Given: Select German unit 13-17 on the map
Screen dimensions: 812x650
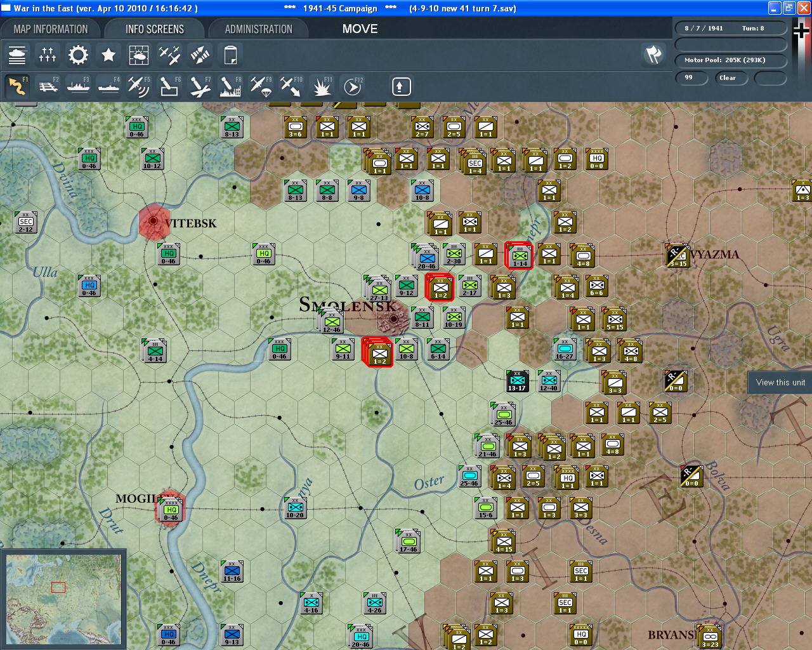Looking at the screenshot, I should point(516,381).
